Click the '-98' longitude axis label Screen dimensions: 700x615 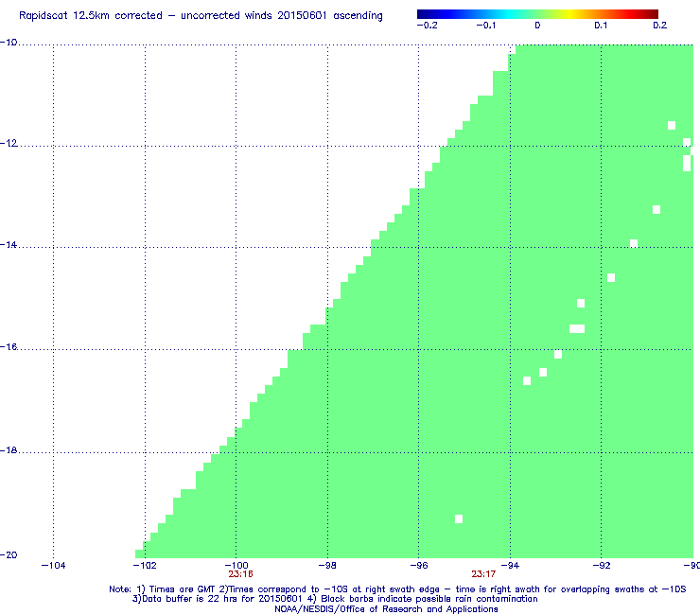[327, 566]
